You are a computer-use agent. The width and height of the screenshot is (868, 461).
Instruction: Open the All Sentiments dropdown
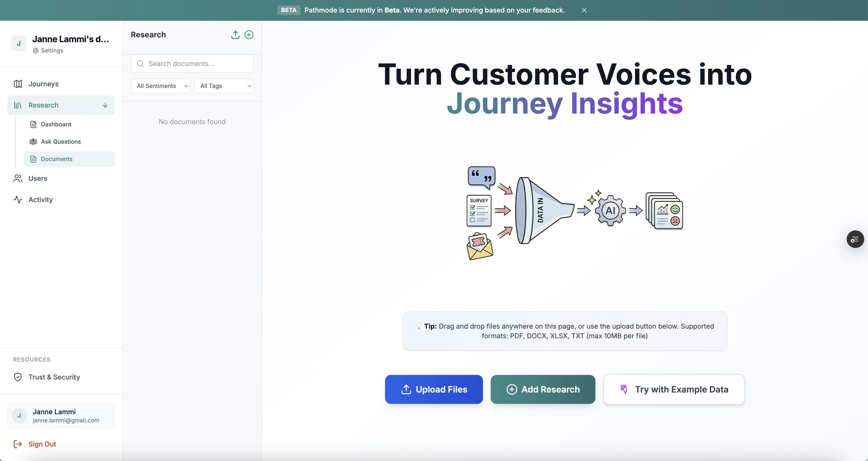coord(160,86)
